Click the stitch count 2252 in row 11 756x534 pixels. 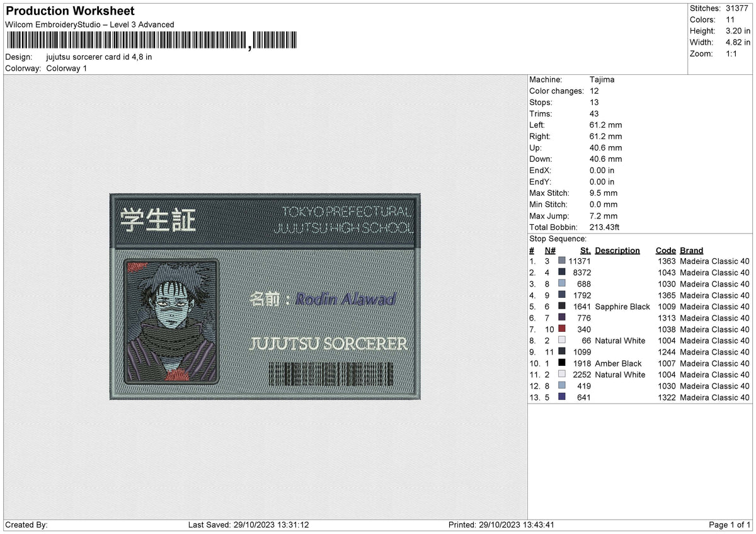click(x=582, y=375)
